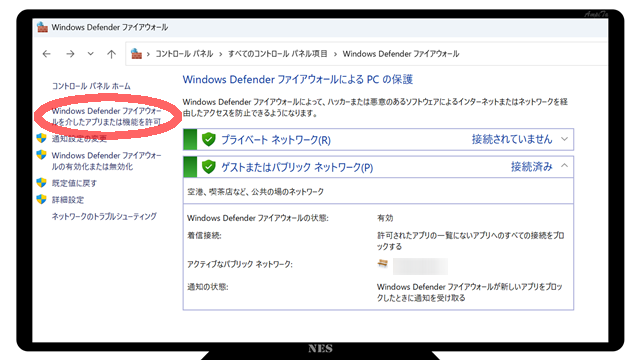The image size is (640, 360).
Task: Expand the プライベート ネットワーク section chevron
Action: point(564,139)
